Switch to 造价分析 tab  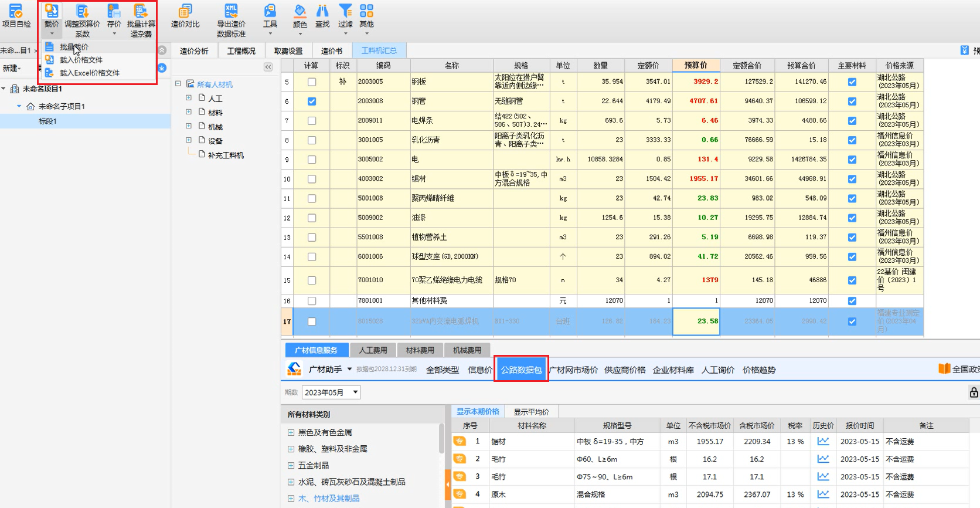[x=194, y=51]
